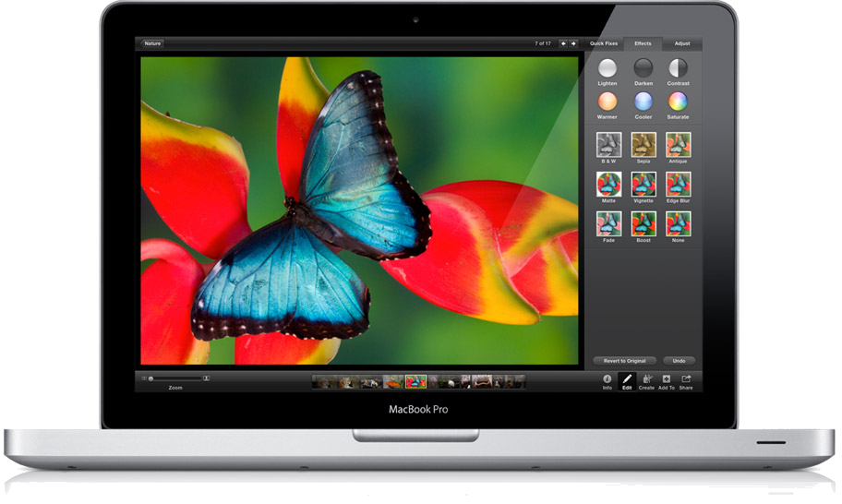Choose the None effect thumbnail

click(679, 223)
